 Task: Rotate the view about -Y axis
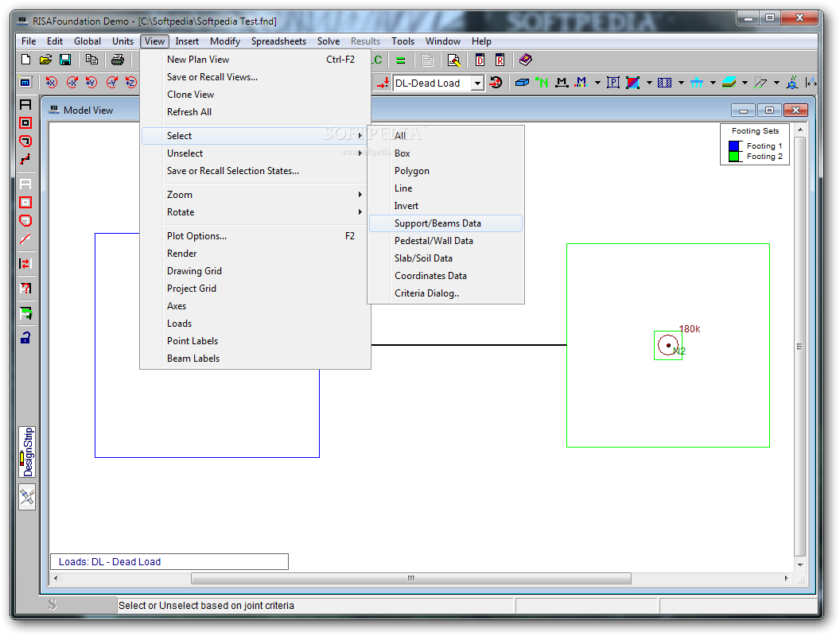tap(111, 83)
